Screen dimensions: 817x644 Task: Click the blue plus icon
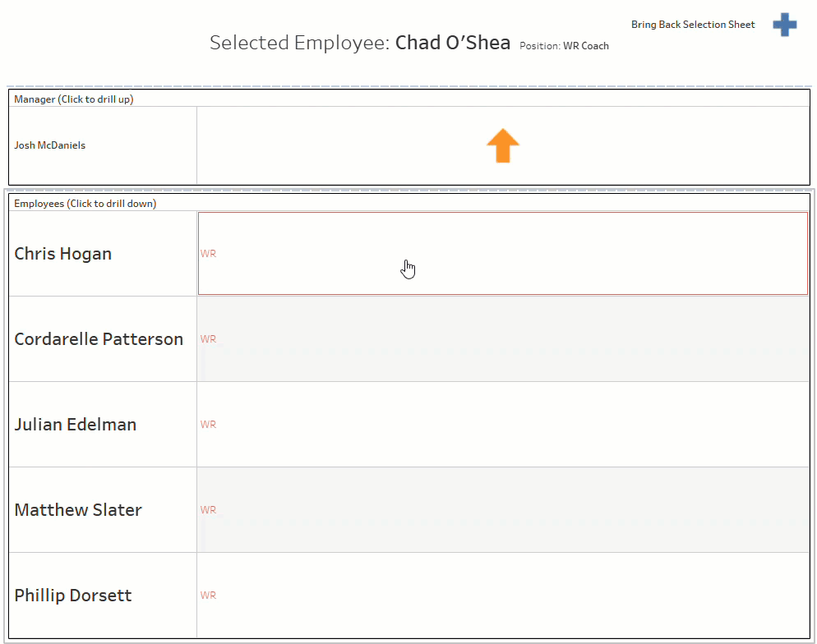[x=784, y=25]
